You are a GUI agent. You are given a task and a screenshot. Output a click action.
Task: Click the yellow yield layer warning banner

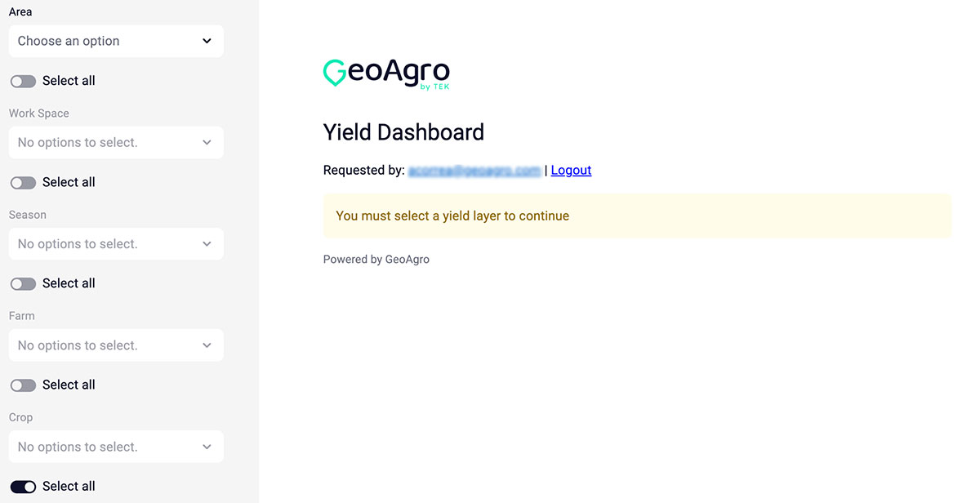pyautogui.click(x=637, y=216)
